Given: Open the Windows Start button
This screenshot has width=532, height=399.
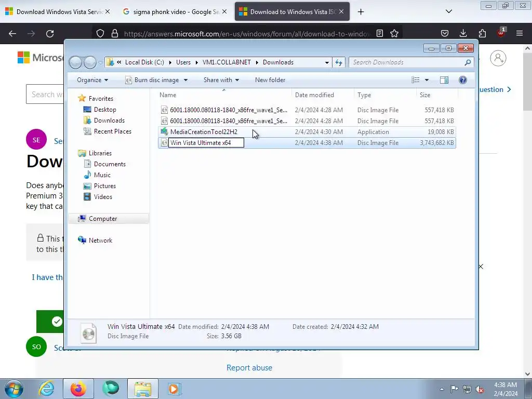Looking at the screenshot, I should click(14, 389).
